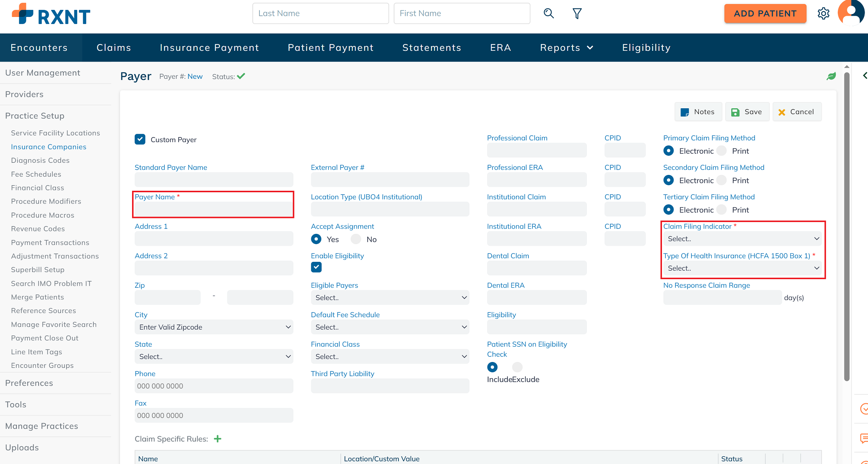Expand the Default Fee Schedule dropdown

pyautogui.click(x=390, y=327)
